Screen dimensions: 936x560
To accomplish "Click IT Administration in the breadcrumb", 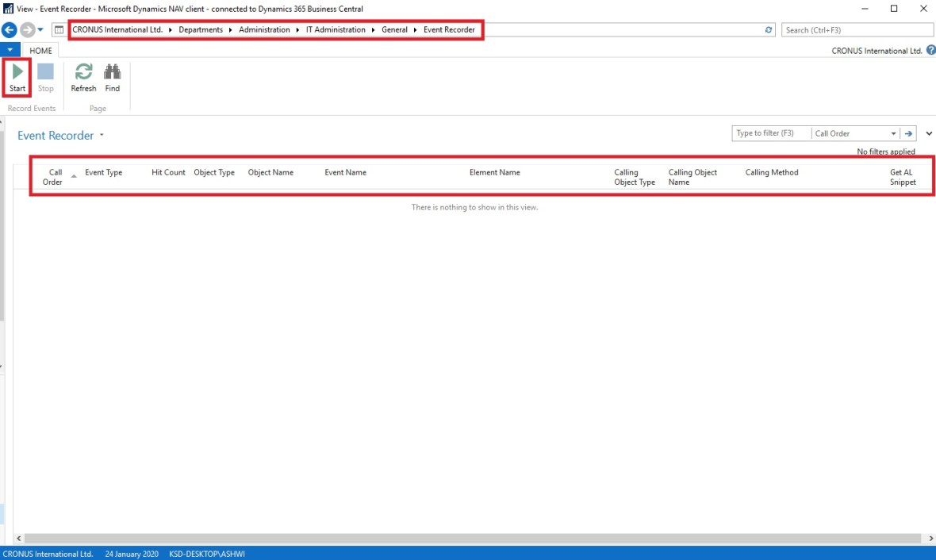I will tap(336, 30).
